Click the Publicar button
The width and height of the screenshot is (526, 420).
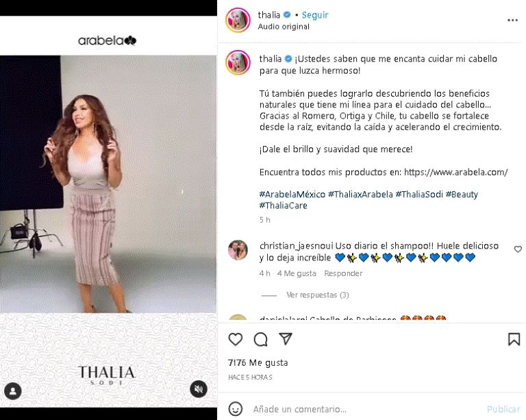[503, 409]
